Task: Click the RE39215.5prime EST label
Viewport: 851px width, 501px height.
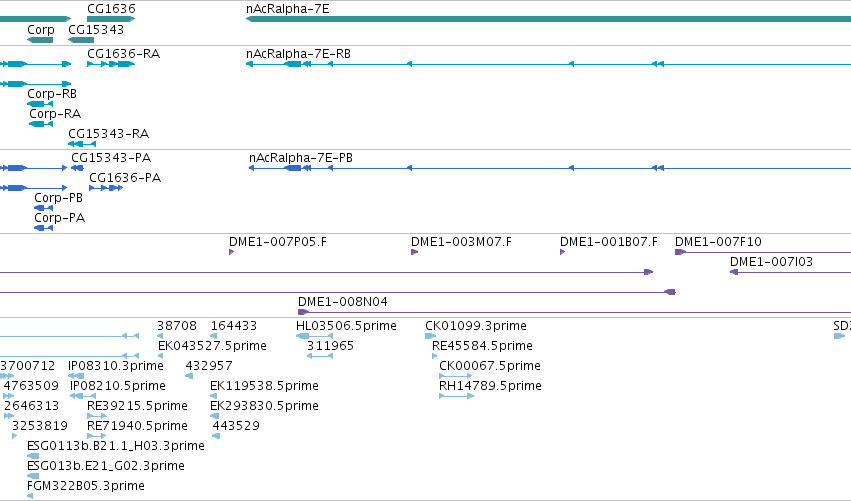Action: pyautogui.click(x=137, y=406)
